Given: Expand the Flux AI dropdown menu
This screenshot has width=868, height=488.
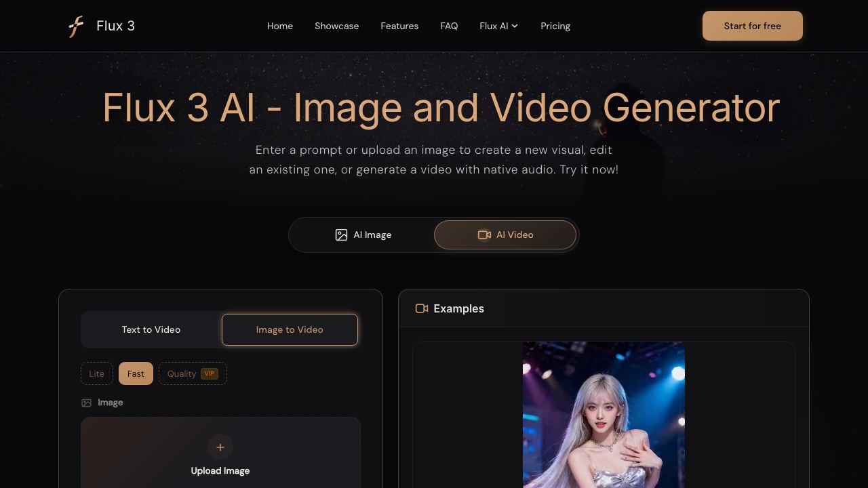Looking at the screenshot, I should point(498,26).
